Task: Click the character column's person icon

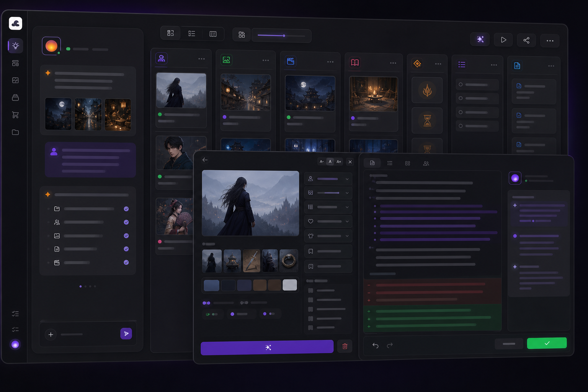Action: coord(162,59)
